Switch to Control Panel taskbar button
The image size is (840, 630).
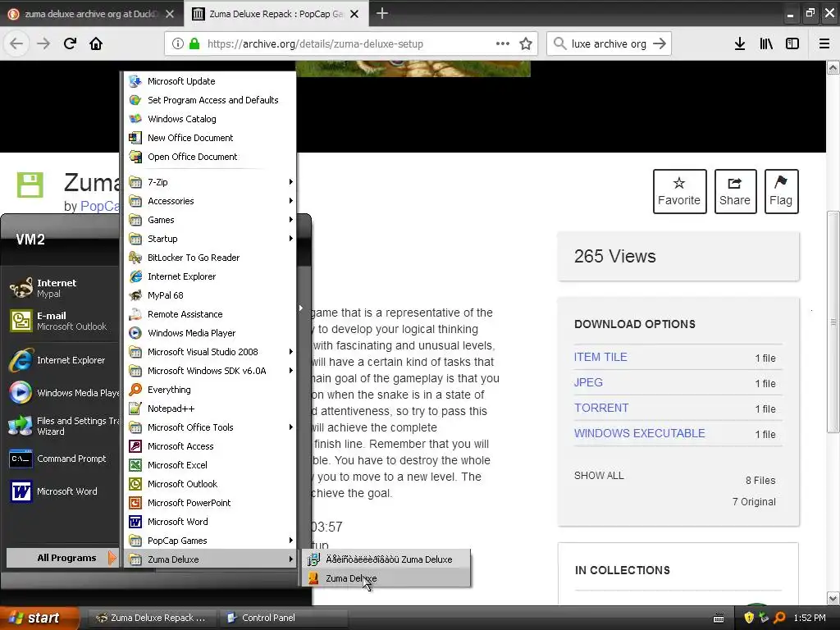point(283,618)
